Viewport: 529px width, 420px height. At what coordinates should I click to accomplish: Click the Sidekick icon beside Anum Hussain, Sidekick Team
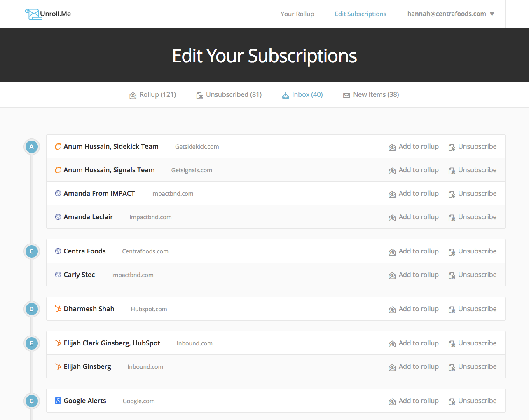(x=58, y=146)
